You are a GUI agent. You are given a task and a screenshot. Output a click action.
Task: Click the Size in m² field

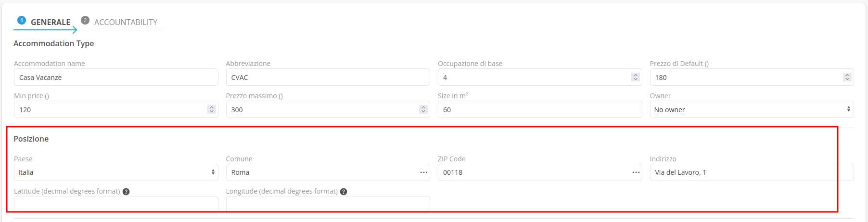(539, 110)
